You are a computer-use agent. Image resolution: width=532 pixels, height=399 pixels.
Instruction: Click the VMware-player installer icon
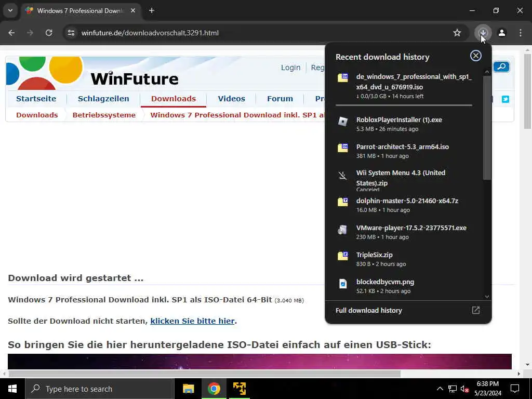[343, 230]
